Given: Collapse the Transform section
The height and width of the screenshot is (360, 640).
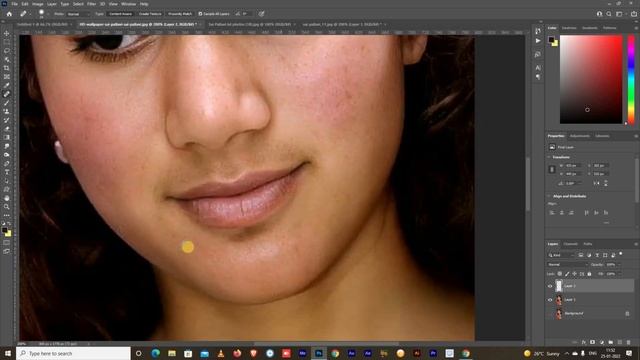Looking at the screenshot, I should coord(549,157).
